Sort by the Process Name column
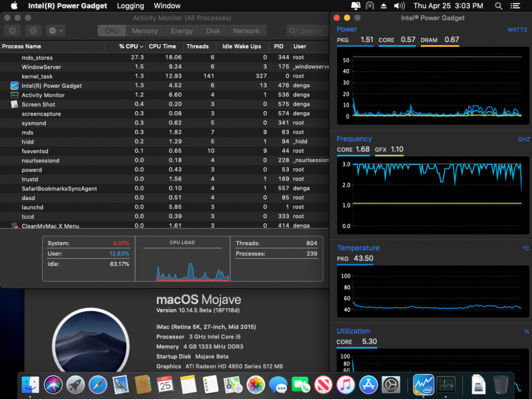 point(53,46)
